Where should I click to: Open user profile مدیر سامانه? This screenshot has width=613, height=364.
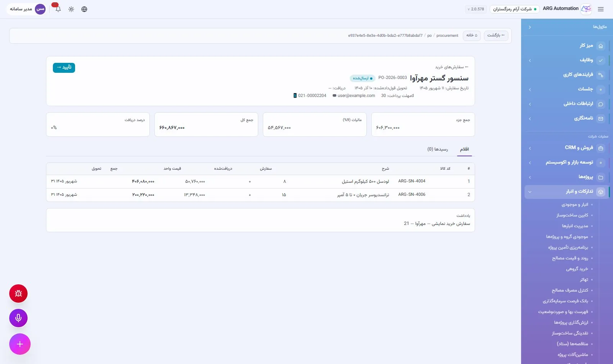click(x=27, y=9)
